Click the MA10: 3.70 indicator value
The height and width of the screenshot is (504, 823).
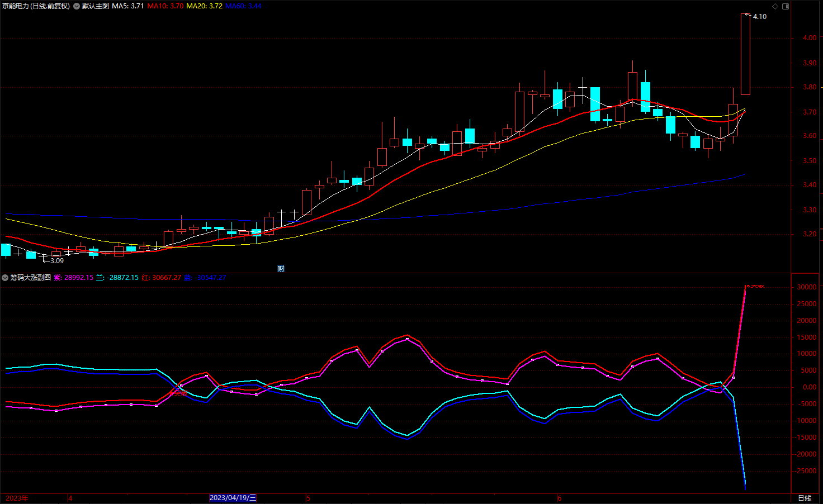point(165,6)
